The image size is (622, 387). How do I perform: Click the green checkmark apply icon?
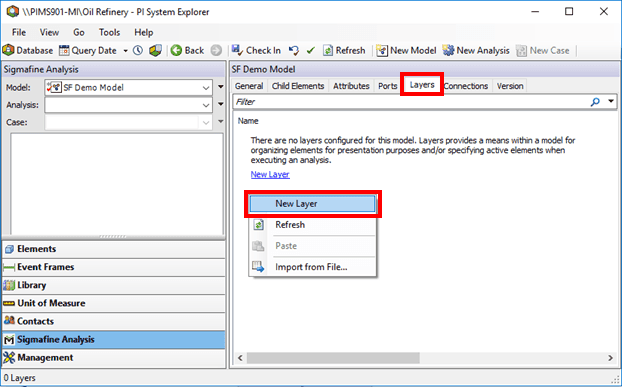point(311,50)
